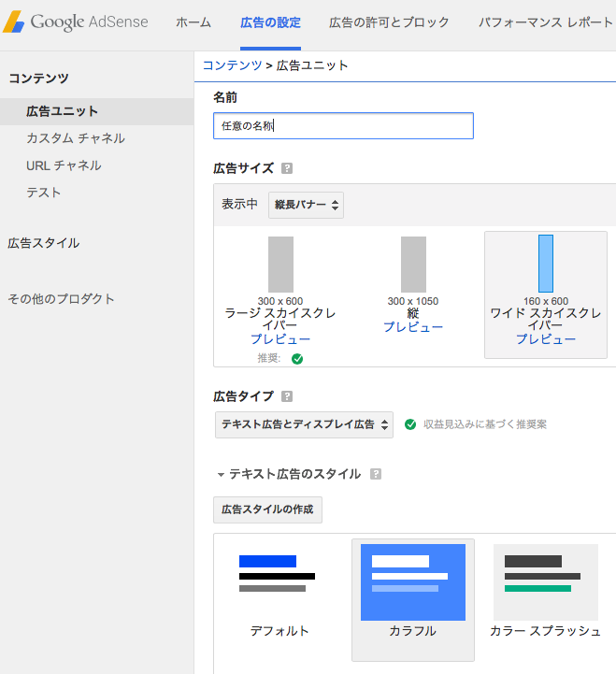Open help icon beside テキスト広告のスタイル
616x674 pixels.
[x=376, y=474]
